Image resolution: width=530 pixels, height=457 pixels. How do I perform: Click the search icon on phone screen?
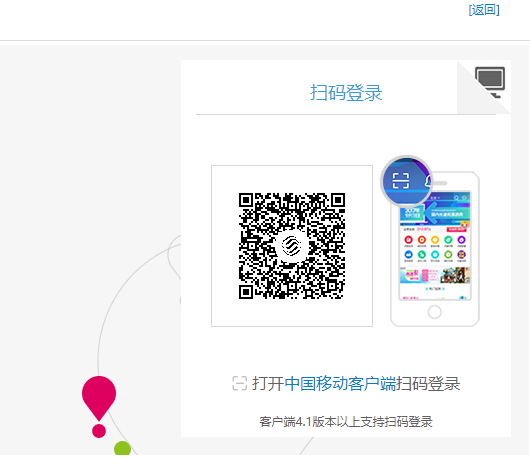click(x=456, y=198)
